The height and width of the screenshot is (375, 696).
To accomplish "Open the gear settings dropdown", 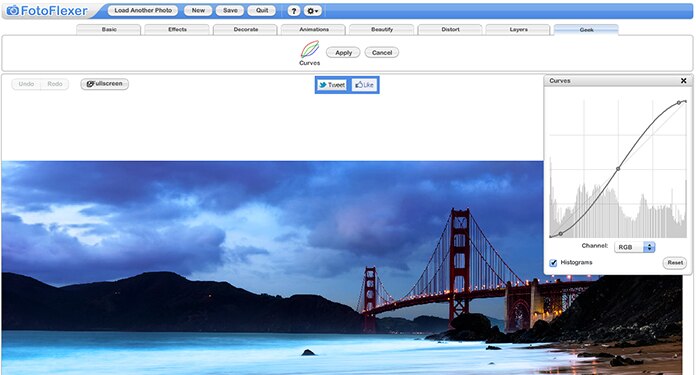I will coord(312,11).
